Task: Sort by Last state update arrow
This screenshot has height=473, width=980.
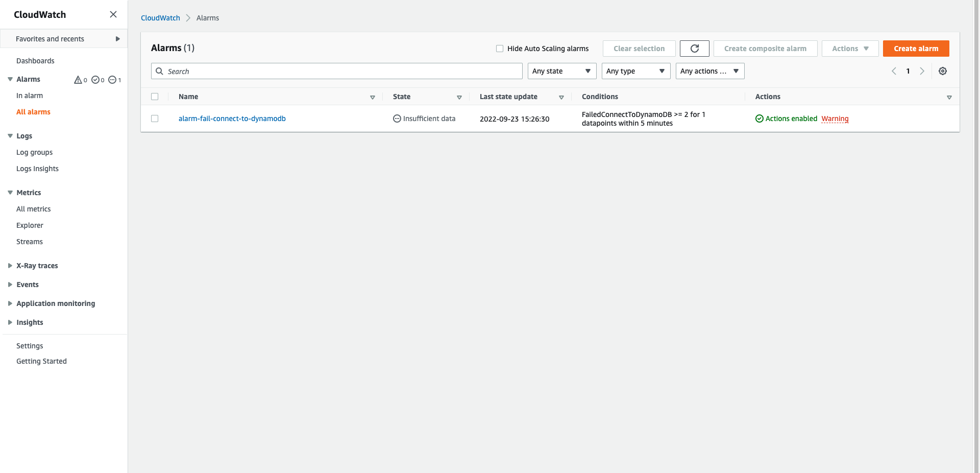Action: coord(561,97)
